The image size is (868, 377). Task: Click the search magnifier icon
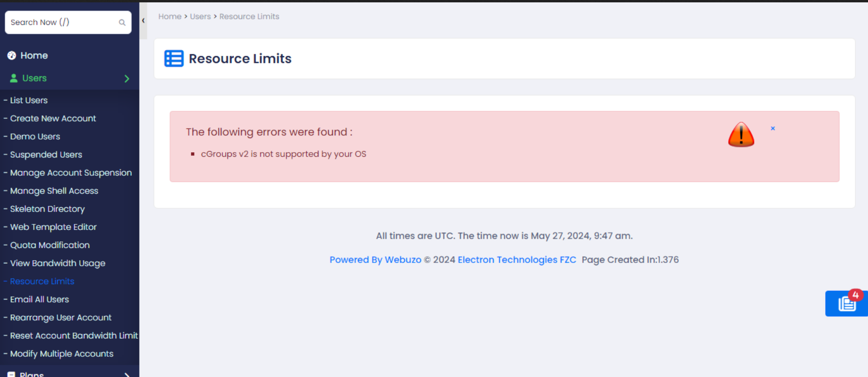tap(122, 23)
